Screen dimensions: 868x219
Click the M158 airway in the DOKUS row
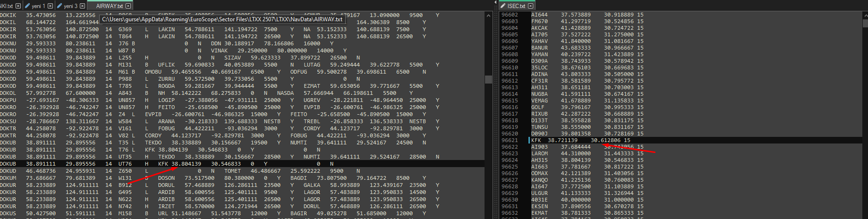125,213
